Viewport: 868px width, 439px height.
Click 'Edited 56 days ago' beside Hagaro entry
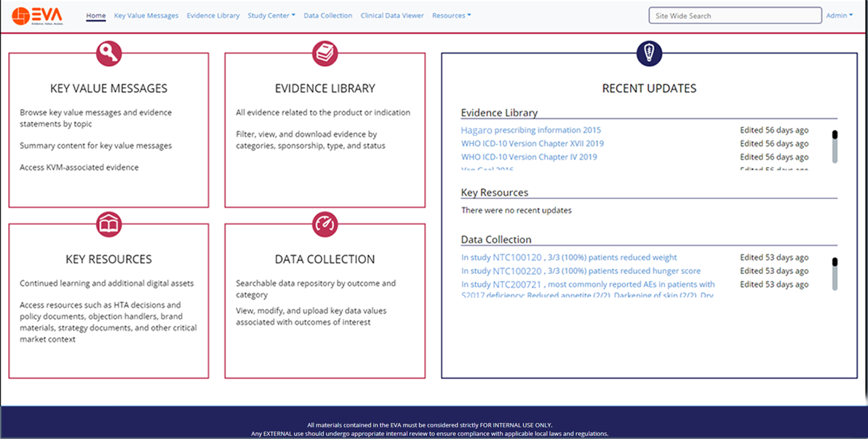tap(774, 130)
